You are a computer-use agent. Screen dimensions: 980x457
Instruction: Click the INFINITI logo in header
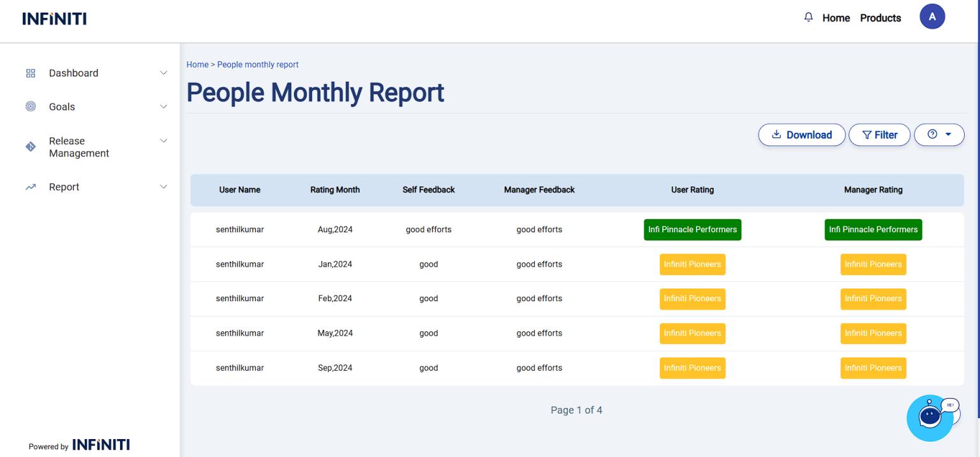click(x=54, y=19)
